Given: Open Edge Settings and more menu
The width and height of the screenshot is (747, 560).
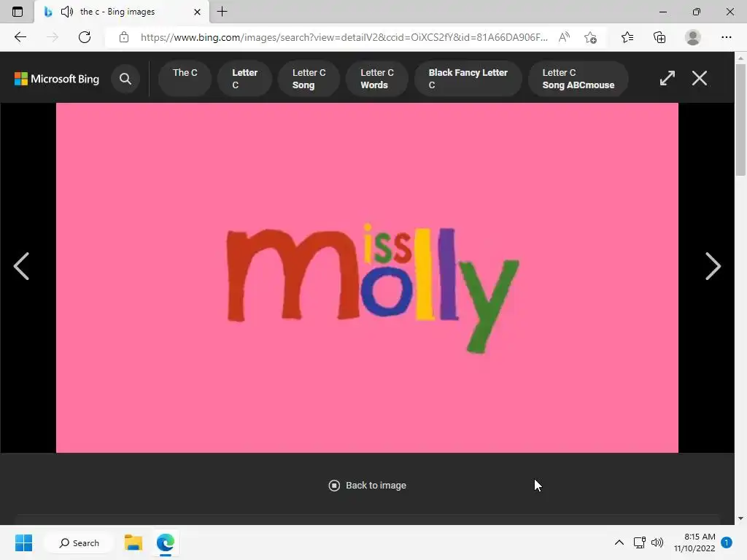Looking at the screenshot, I should pyautogui.click(x=726, y=37).
